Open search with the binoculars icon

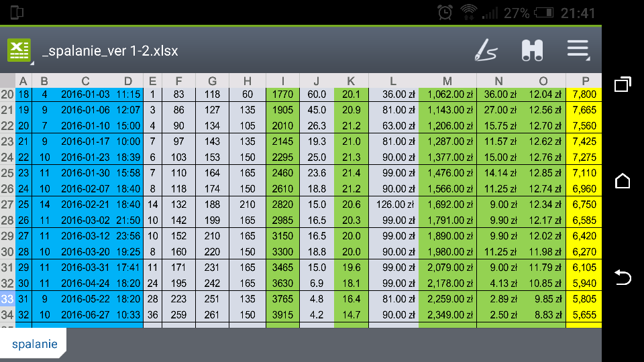[x=532, y=50]
